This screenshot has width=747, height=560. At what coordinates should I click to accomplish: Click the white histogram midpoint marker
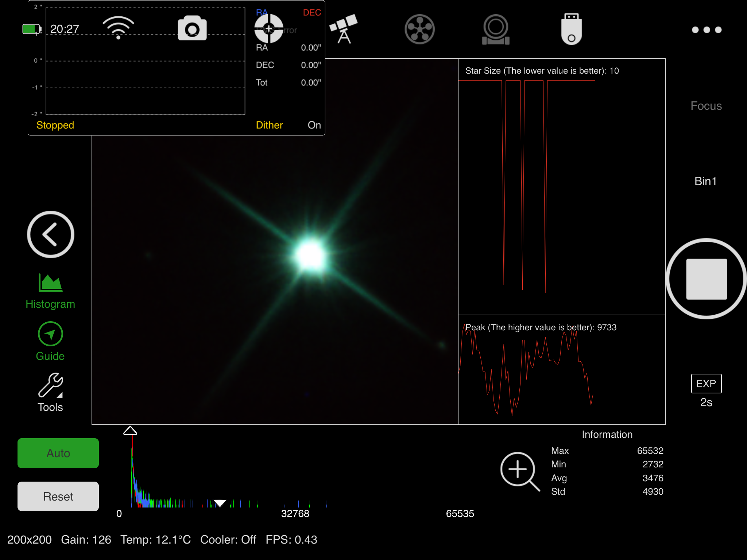pos(220,503)
